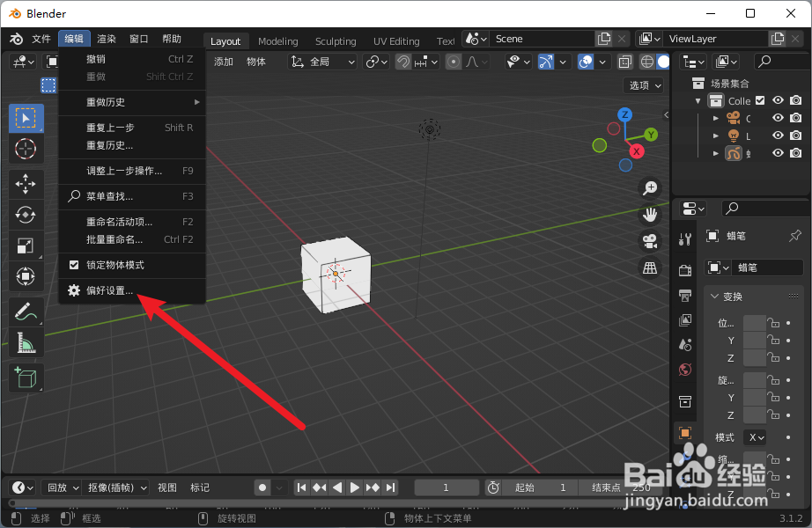The image size is (812, 528).
Task: Open the Object properties tab
Action: pyautogui.click(x=685, y=433)
